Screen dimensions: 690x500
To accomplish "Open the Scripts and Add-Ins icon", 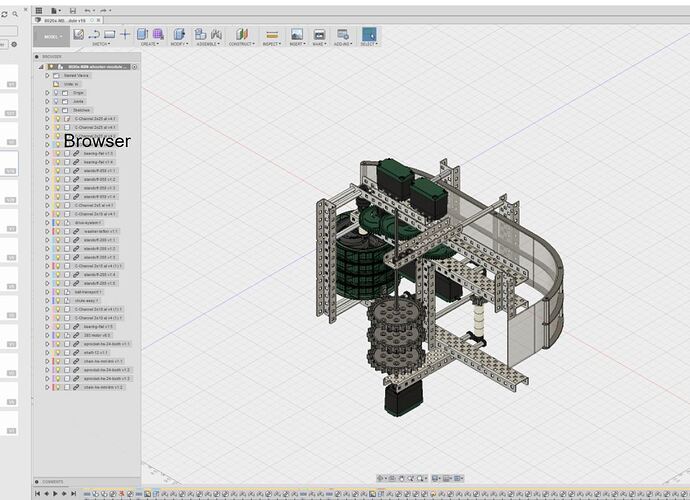I will point(343,34).
